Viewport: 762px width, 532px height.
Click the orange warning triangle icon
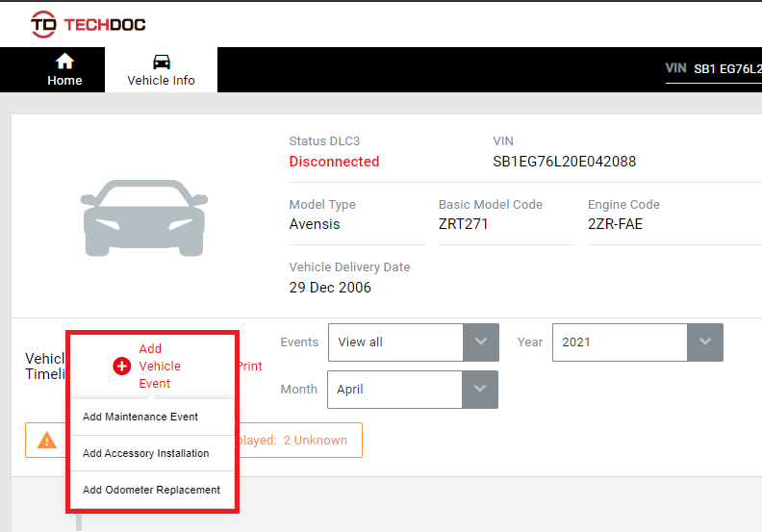pos(46,441)
